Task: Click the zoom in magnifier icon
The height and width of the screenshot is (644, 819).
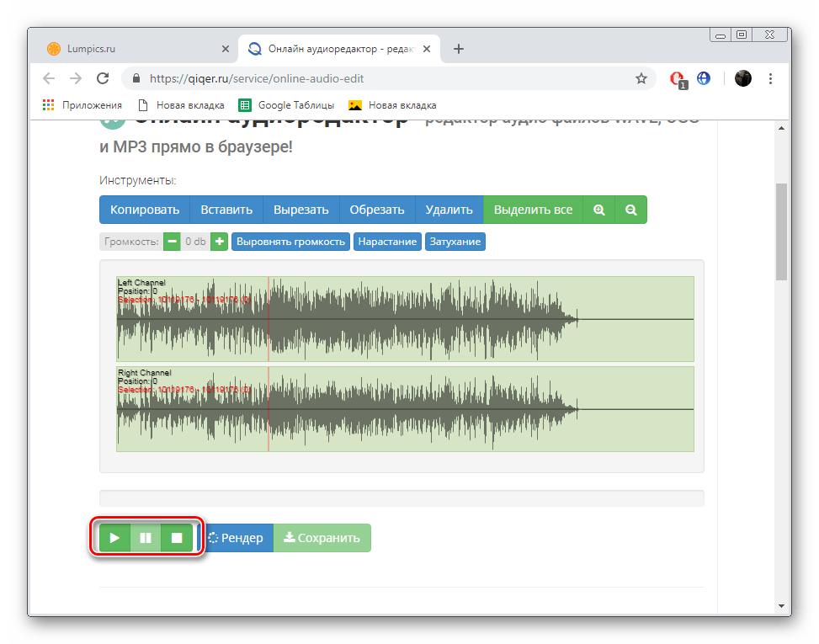Action: [x=599, y=210]
